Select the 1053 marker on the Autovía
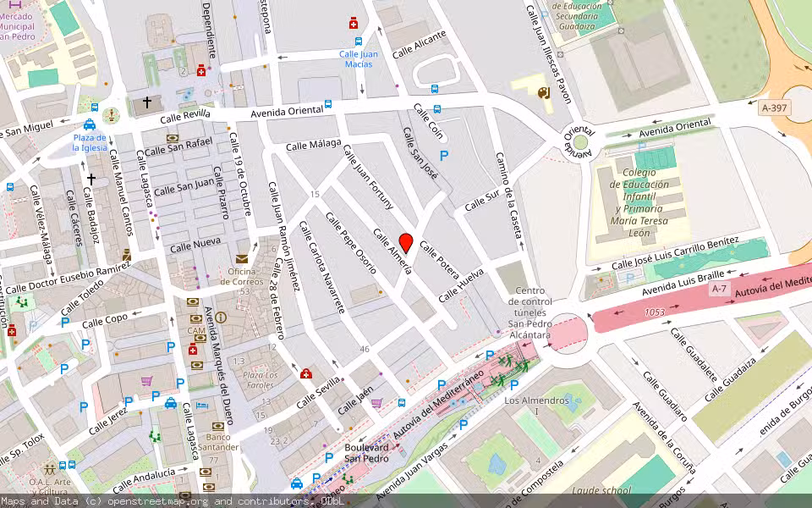 655,312
